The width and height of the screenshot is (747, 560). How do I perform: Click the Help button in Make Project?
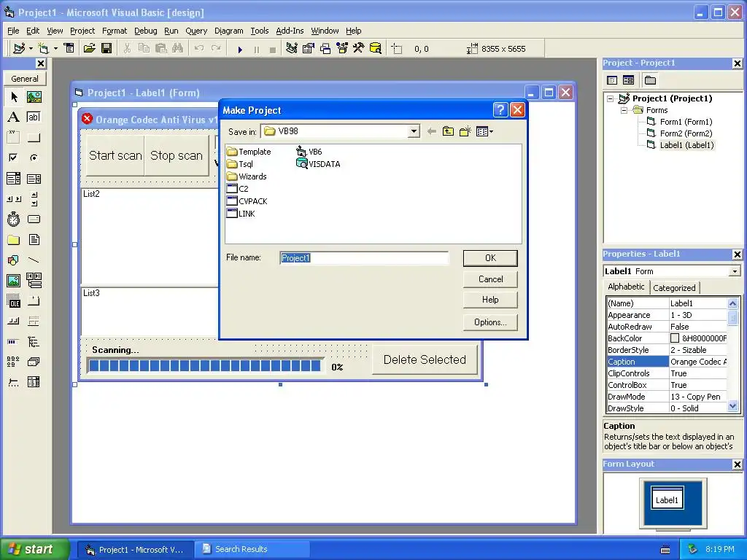click(490, 300)
